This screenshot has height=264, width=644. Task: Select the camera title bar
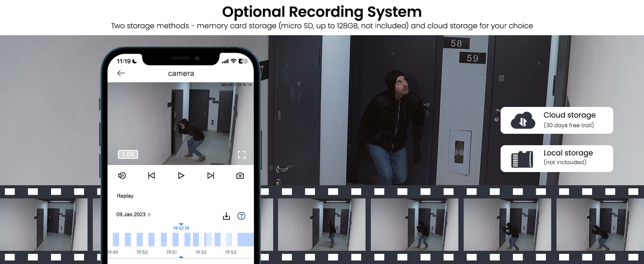[x=180, y=73]
